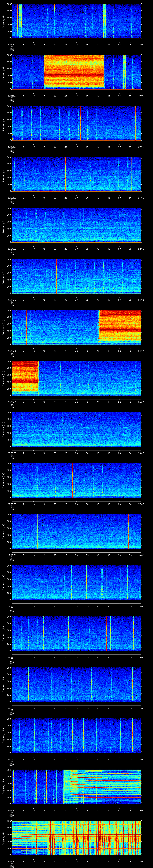Click the 22:23:00 start time label

pyautogui.click(x=12, y=351)
